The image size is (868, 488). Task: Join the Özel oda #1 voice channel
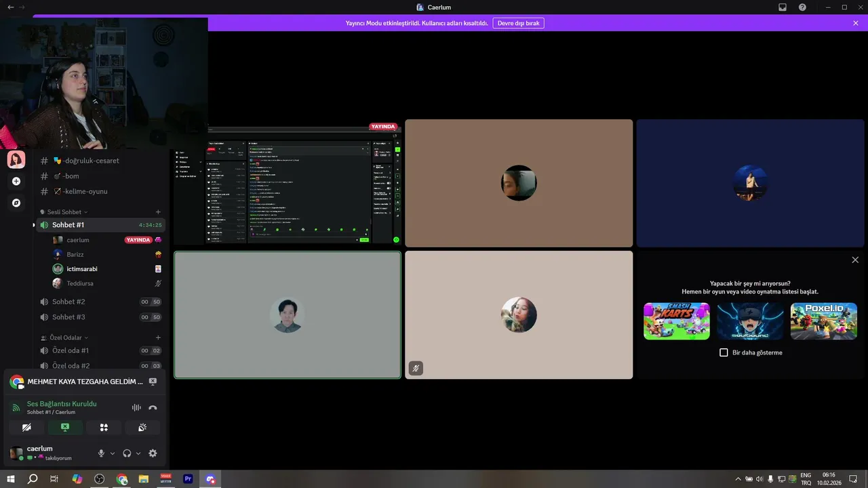click(x=100, y=350)
